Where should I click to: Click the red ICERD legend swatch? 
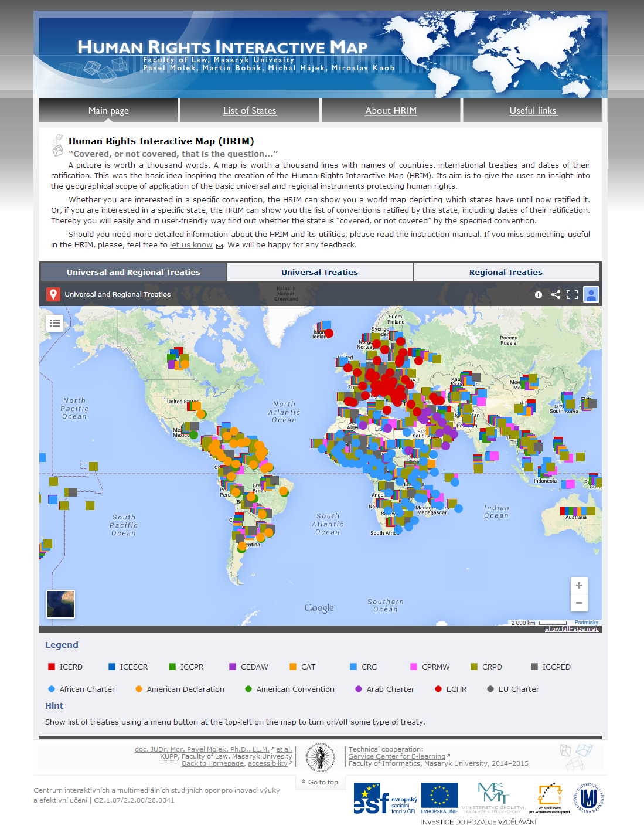52,667
